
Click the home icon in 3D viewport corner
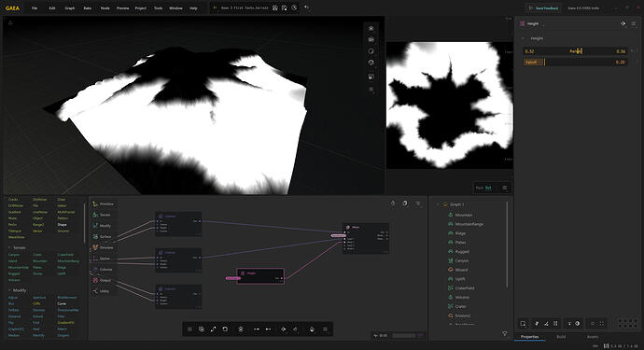point(10,23)
